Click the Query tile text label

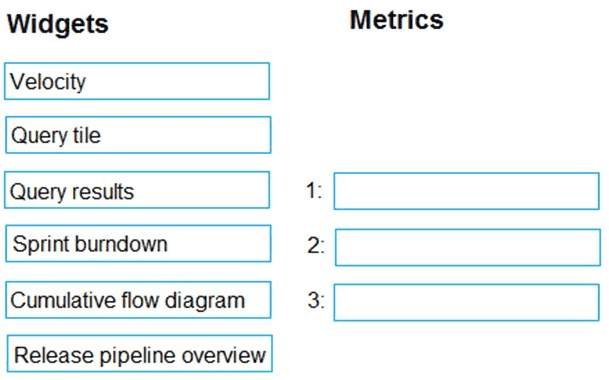click(56, 136)
